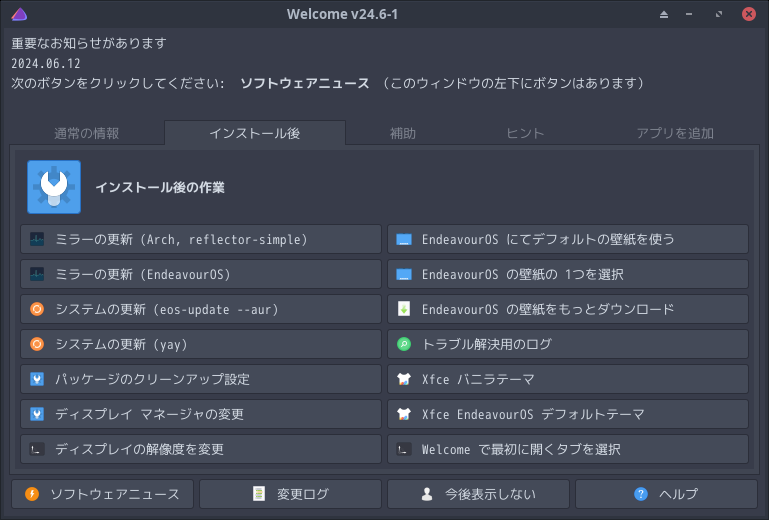Click the 重要なお知らせがあります notice text

tap(89, 43)
